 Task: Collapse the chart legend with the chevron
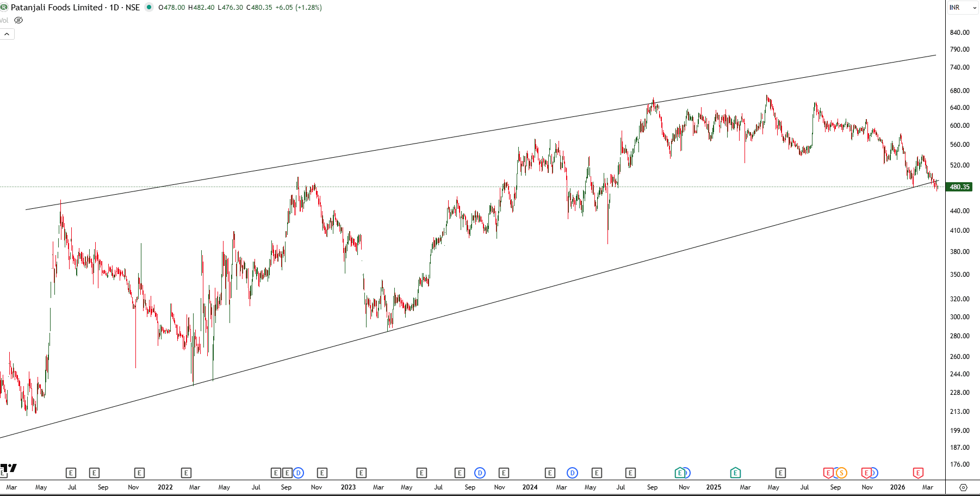7,34
